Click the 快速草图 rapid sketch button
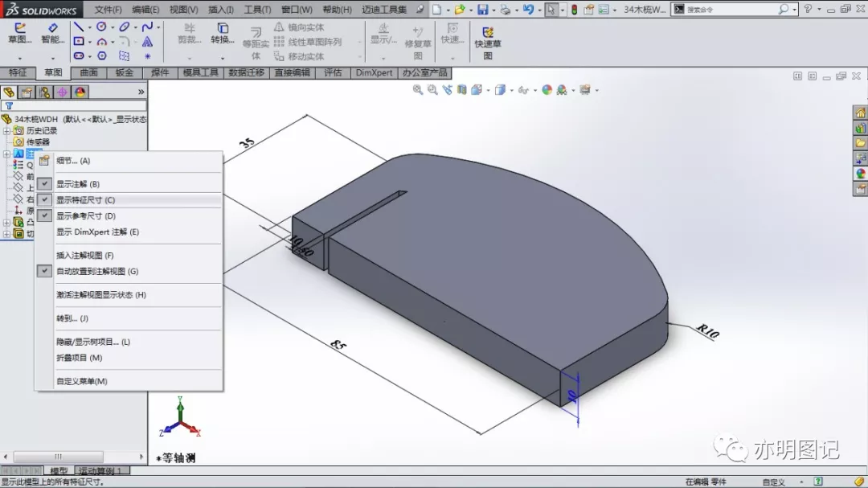Screen dimensions: 868x488 [x=488, y=42]
